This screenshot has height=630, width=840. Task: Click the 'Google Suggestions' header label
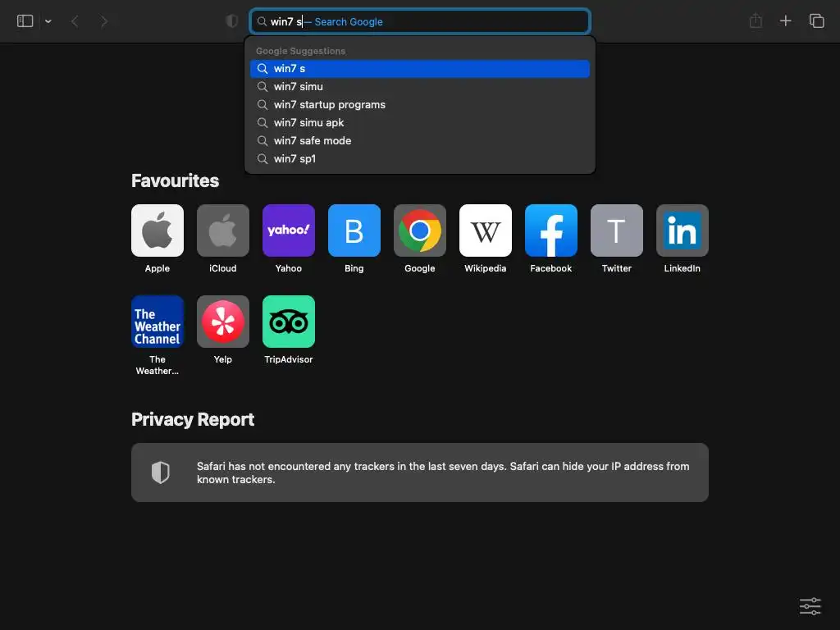(x=300, y=51)
